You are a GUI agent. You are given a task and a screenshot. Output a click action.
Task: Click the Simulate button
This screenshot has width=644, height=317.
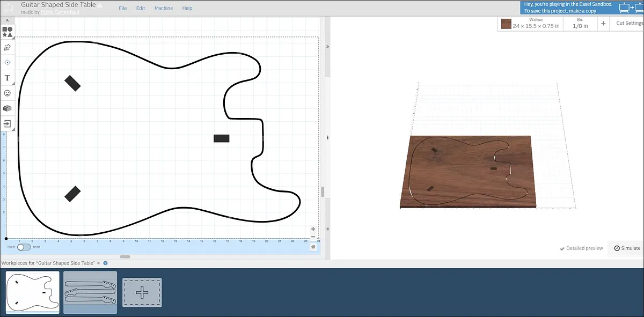(x=627, y=248)
